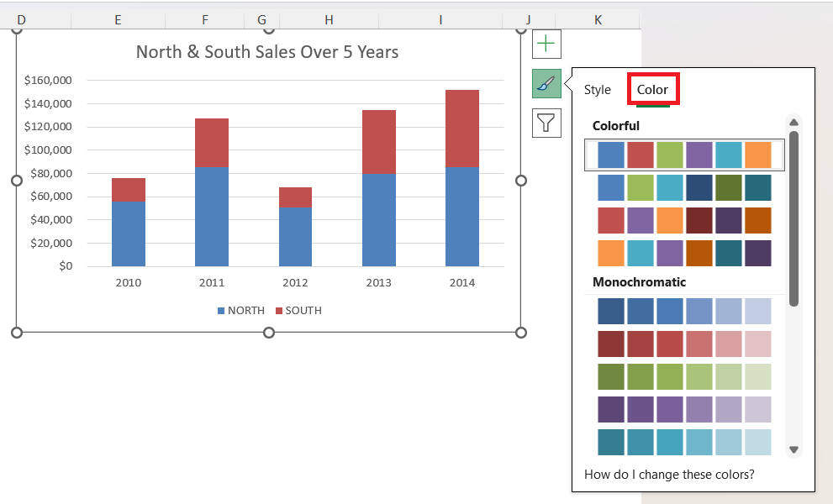The image size is (833, 504).
Task: Pick the purple Monochromatic palette row
Action: click(684, 409)
